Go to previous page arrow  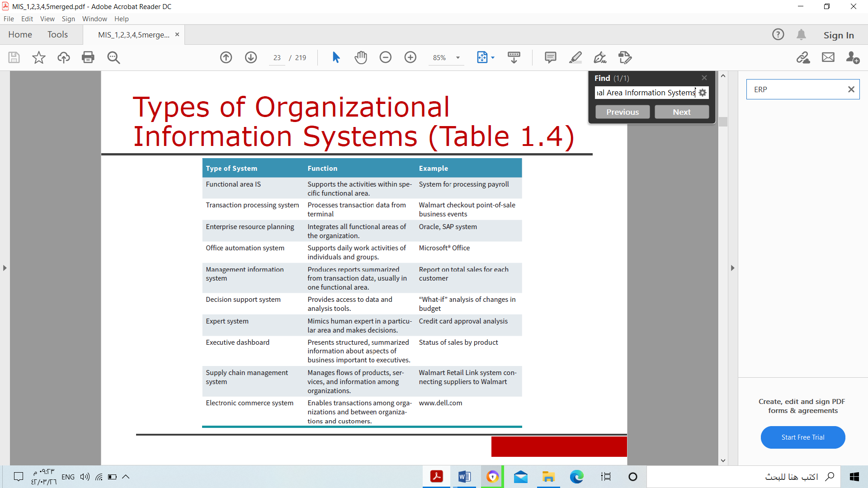click(226, 57)
